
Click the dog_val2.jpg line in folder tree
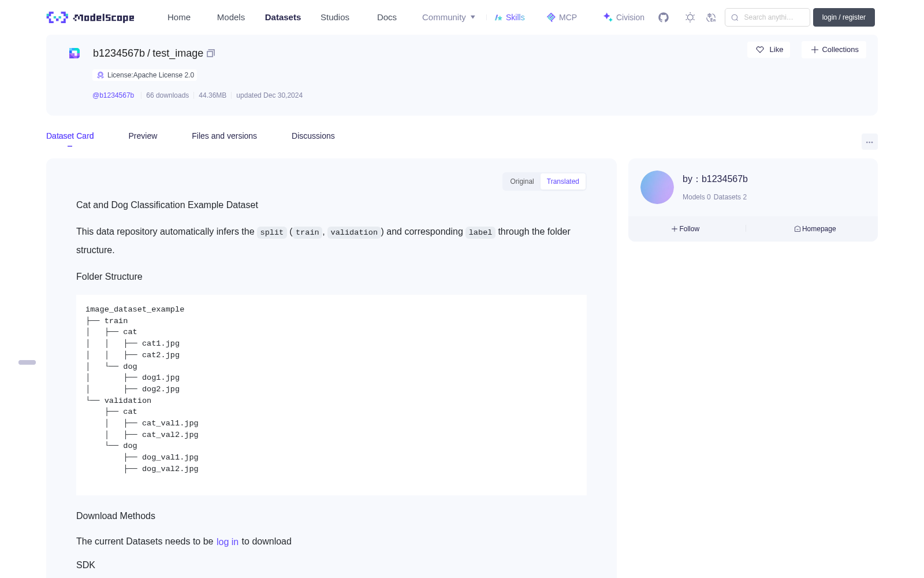point(170,469)
